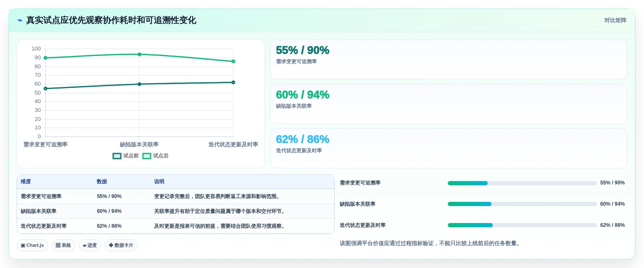Click 试点前 point at 缺陷版本关联率 (60)

tap(139, 84)
